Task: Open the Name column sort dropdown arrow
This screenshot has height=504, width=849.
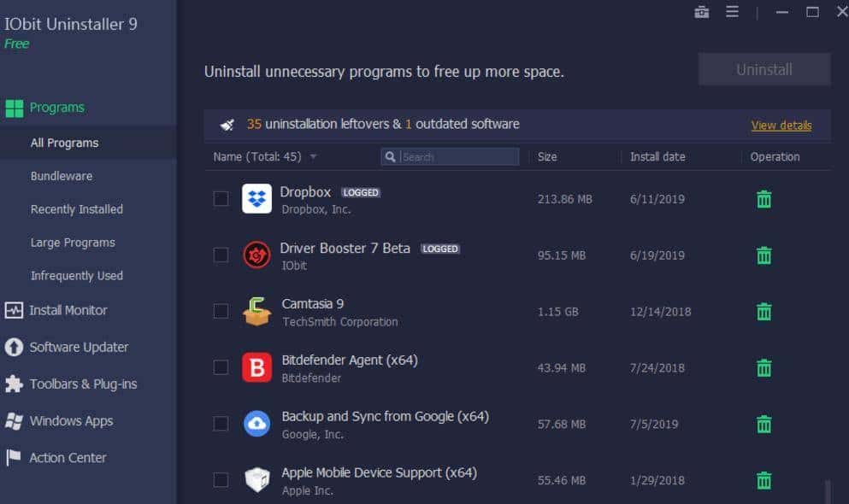Action: pos(313,157)
